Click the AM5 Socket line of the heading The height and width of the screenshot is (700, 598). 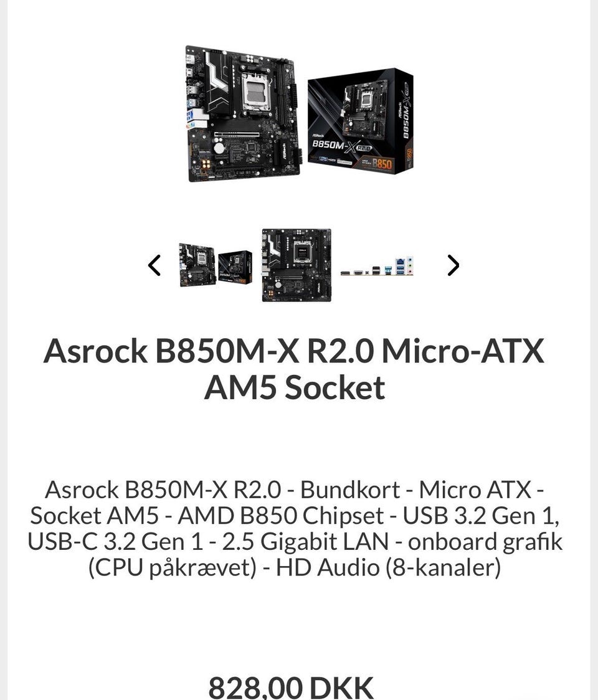click(294, 387)
